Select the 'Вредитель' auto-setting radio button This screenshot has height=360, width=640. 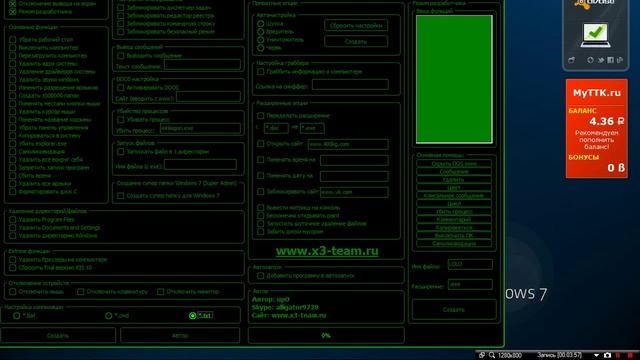(261, 31)
